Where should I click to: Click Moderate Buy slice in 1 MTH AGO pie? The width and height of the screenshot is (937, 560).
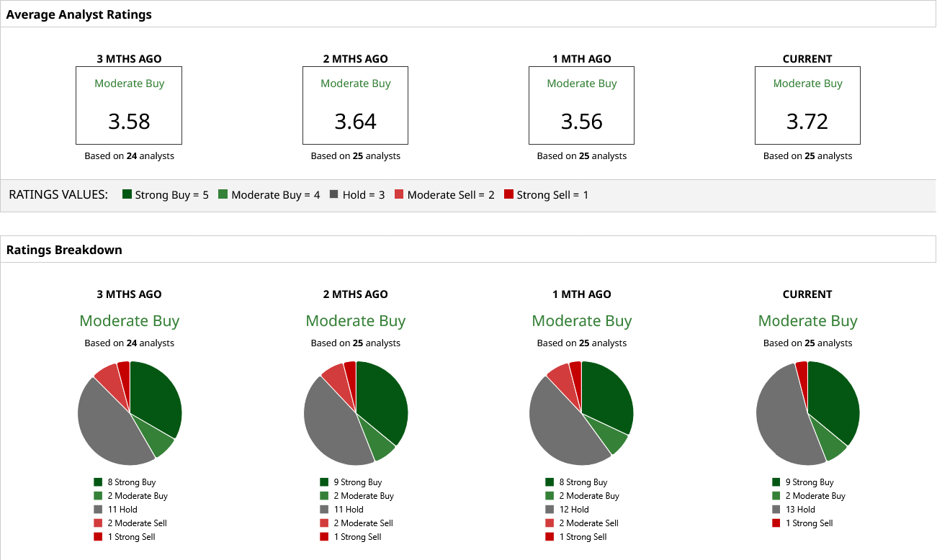(616, 443)
